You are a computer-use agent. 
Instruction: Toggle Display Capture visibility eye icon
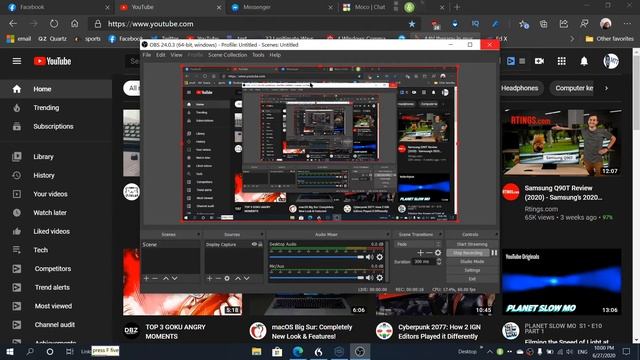coord(254,244)
